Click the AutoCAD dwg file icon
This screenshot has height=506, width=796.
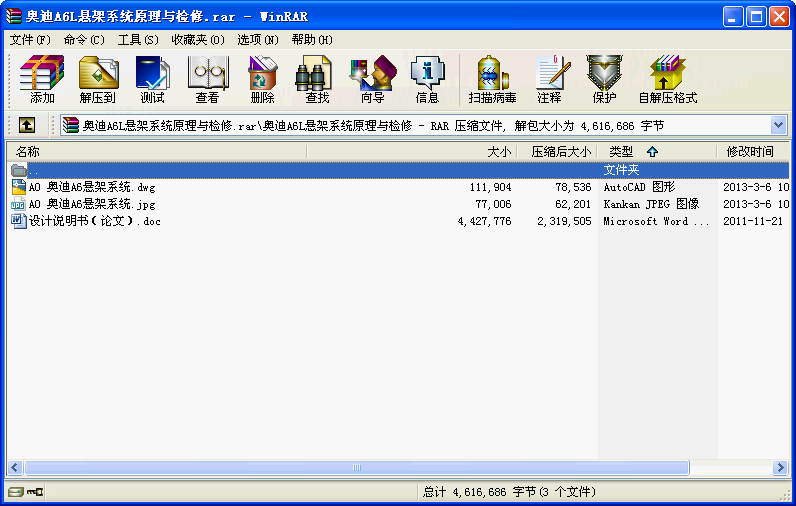pos(19,187)
